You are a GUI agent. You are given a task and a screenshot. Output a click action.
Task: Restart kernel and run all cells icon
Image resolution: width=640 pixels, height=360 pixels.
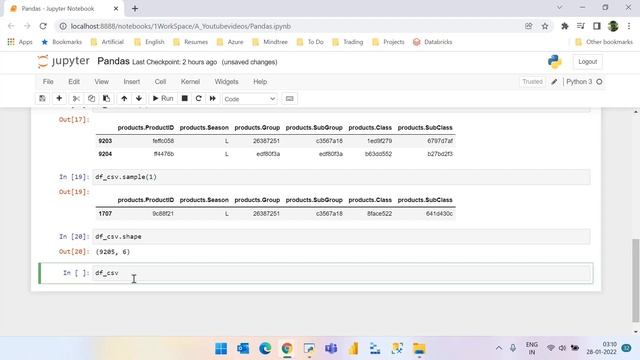pyautogui.click(x=213, y=98)
